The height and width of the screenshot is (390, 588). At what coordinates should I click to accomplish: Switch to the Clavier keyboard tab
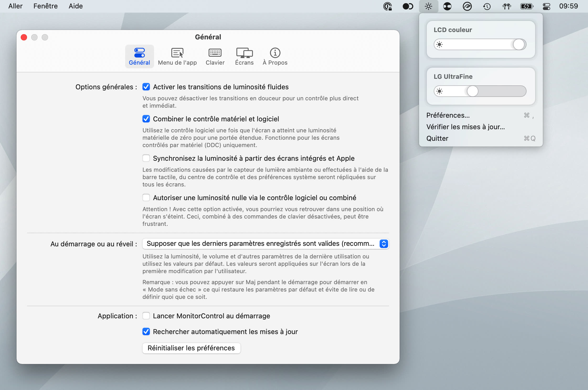point(215,56)
